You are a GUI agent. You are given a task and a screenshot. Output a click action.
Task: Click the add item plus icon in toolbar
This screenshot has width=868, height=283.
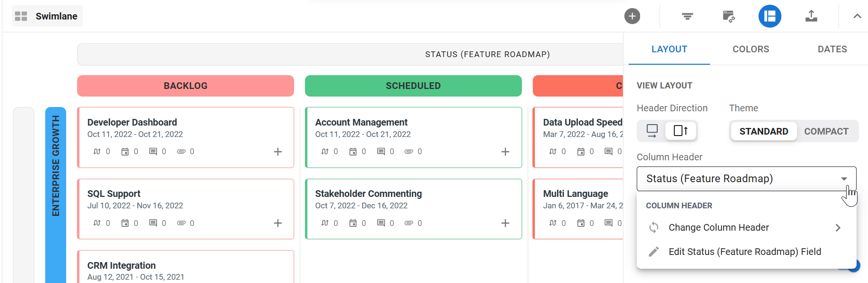(632, 16)
